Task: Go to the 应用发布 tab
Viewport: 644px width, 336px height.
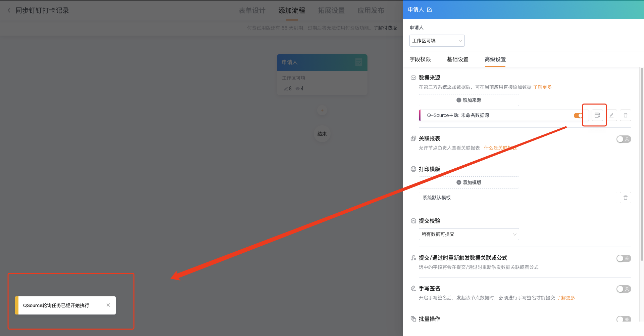Action: pos(371,10)
